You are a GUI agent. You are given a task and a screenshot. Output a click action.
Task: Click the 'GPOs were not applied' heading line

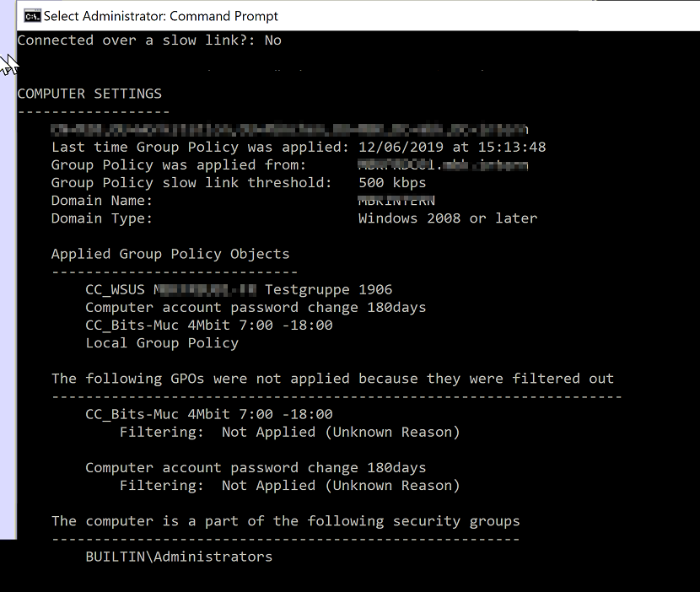click(332, 379)
